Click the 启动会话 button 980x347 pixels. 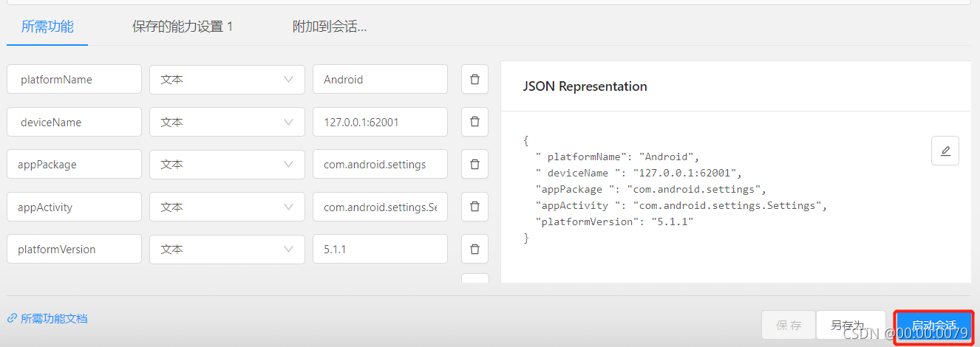coord(933,325)
